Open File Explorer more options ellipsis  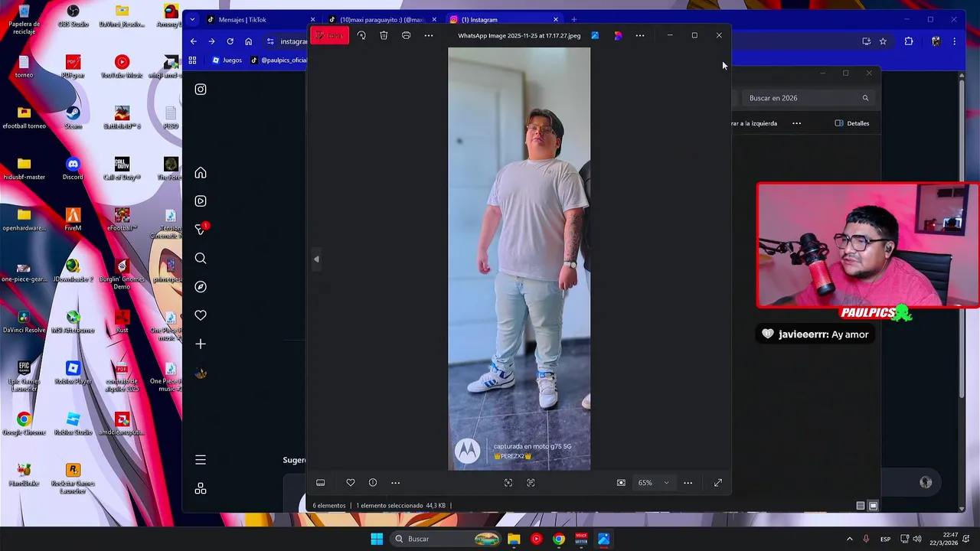(x=797, y=123)
